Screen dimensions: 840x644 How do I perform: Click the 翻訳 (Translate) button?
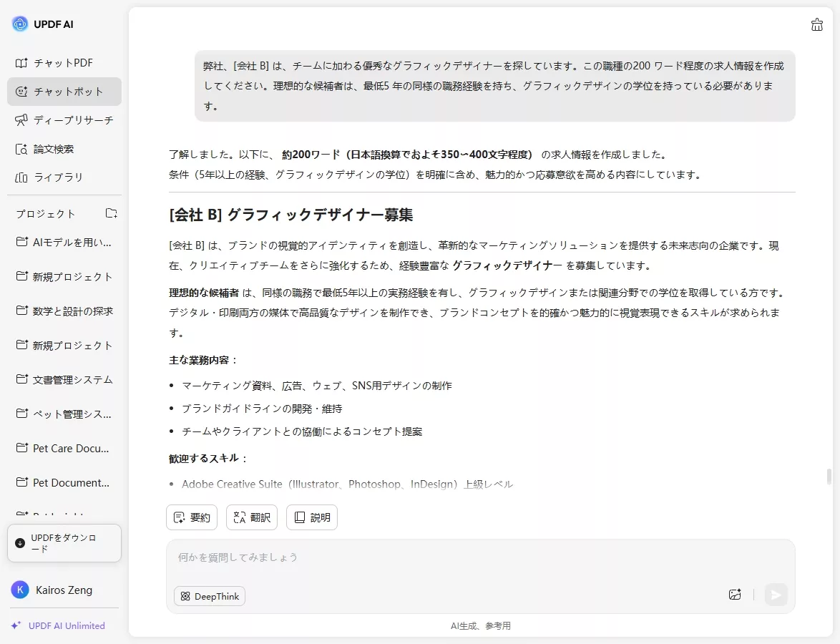click(251, 517)
